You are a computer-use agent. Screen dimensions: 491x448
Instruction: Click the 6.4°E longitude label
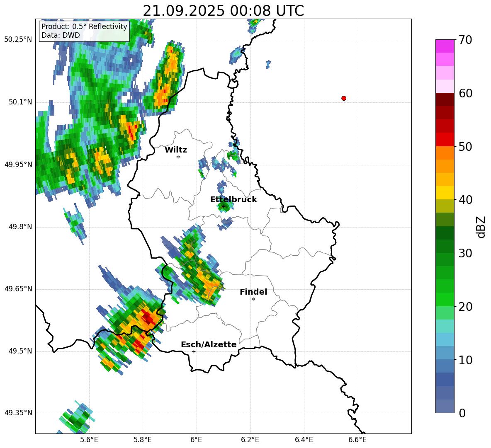[x=304, y=440]
